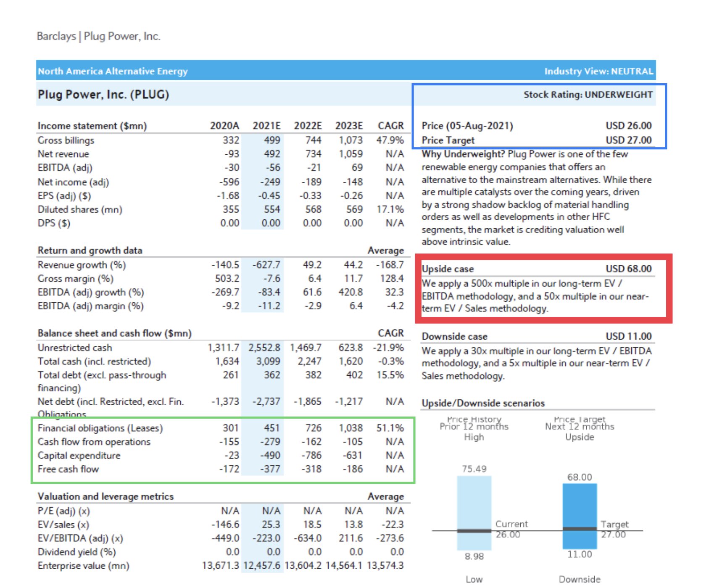Select the 2021E column header
701x588 pixels.
[x=266, y=126]
